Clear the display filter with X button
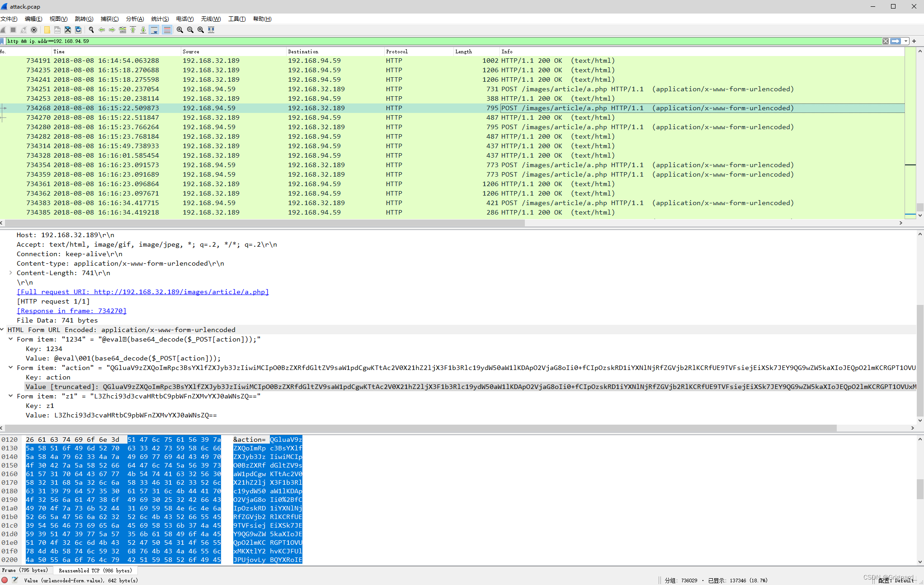The image size is (924, 585). (886, 41)
